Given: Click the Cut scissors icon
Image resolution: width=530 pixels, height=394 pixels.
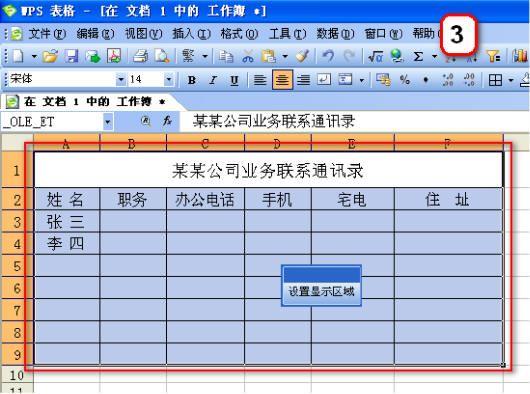Looking at the screenshot, I should click(248, 56).
